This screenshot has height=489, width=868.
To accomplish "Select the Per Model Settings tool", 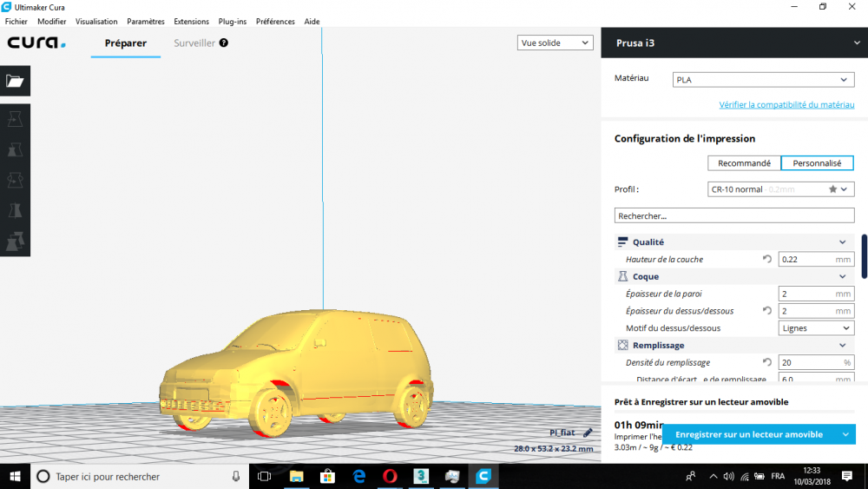I will [15, 241].
